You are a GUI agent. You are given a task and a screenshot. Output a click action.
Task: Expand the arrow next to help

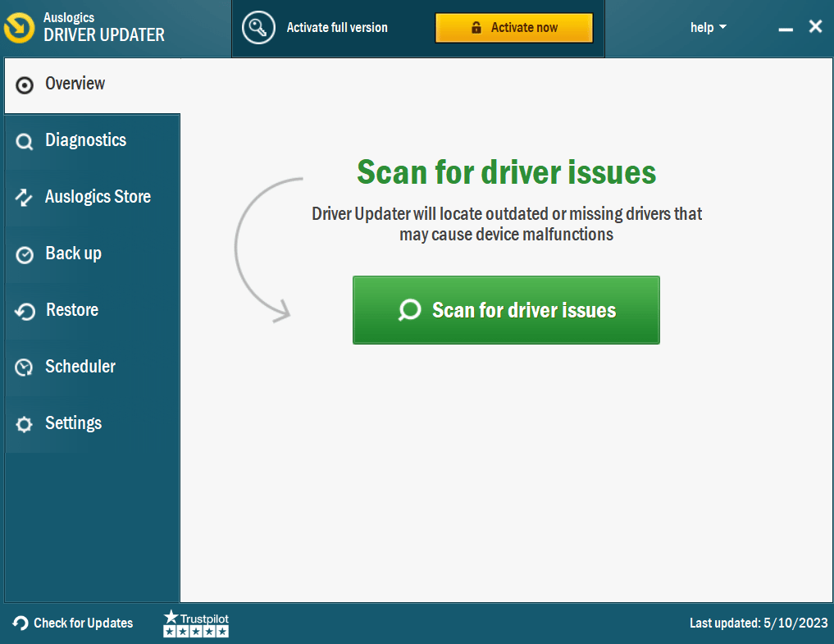click(x=722, y=26)
